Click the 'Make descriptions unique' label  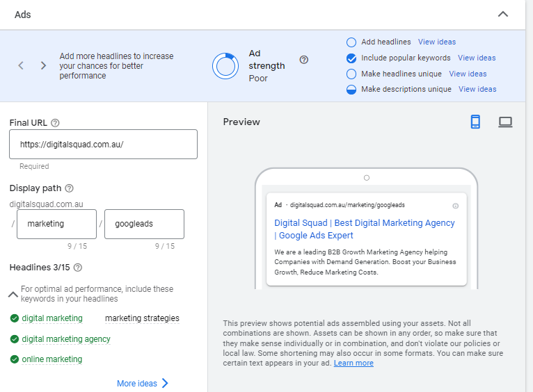tap(406, 89)
